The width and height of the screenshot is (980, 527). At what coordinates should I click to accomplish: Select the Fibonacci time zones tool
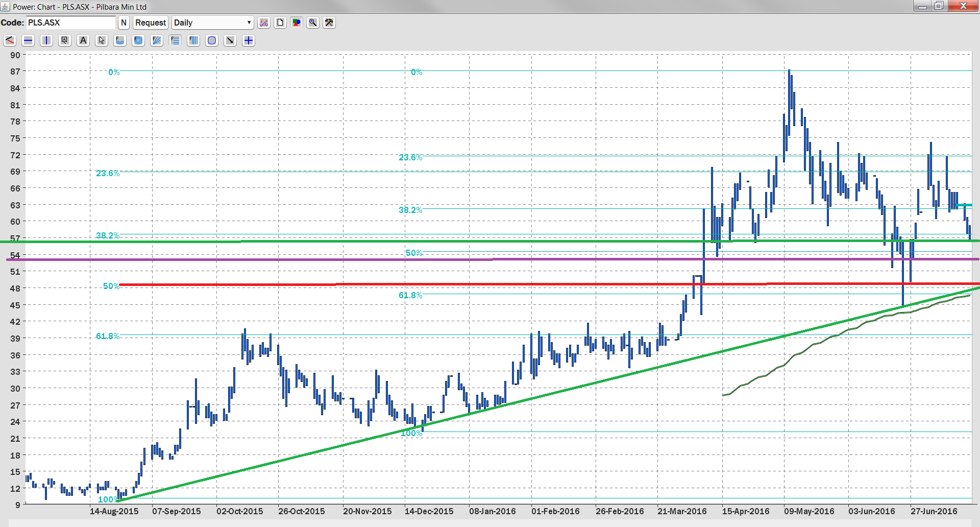193,40
